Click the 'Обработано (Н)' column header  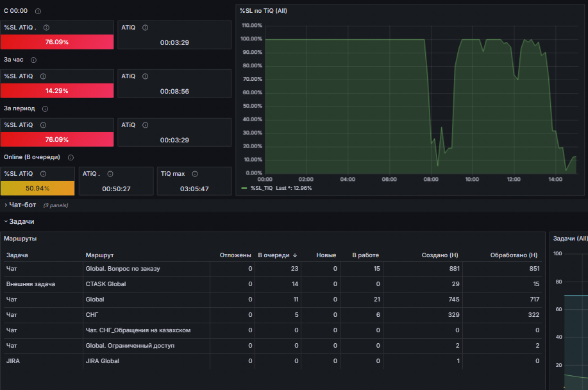(514, 255)
